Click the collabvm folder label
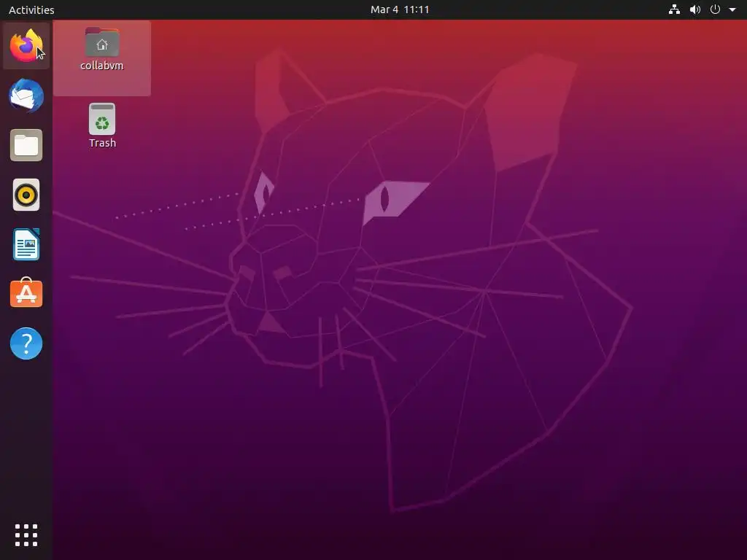This screenshot has width=747, height=560. coord(102,66)
